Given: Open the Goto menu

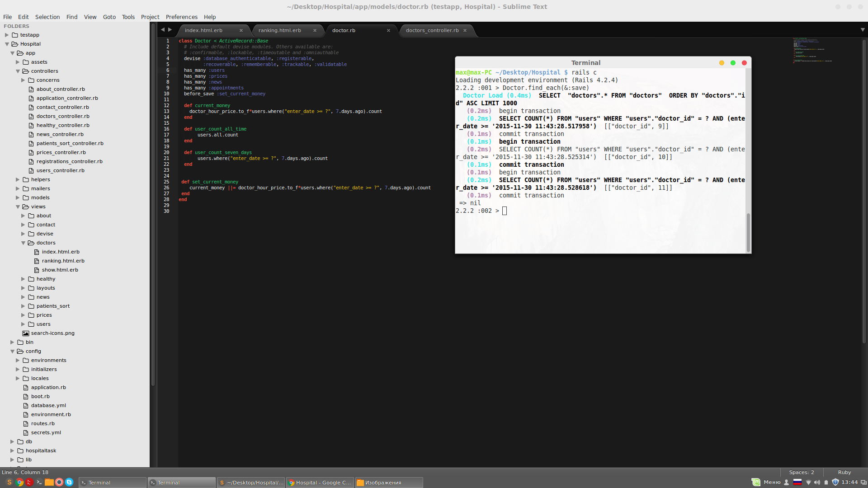Looking at the screenshot, I should (x=109, y=17).
